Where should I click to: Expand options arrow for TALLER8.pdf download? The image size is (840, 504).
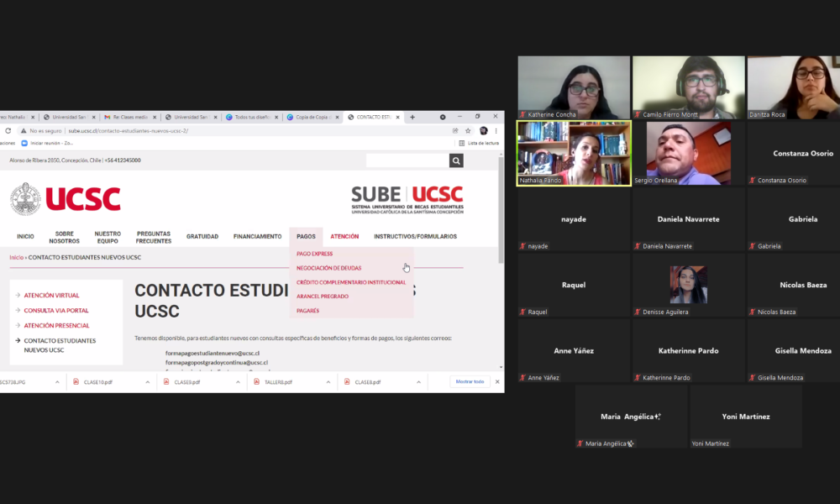[x=328, y=382]
